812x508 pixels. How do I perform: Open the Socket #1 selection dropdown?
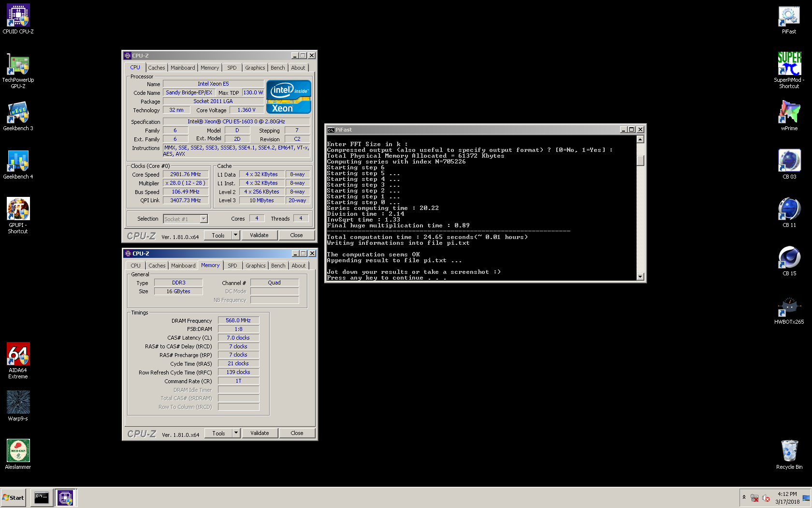(186, 219)
